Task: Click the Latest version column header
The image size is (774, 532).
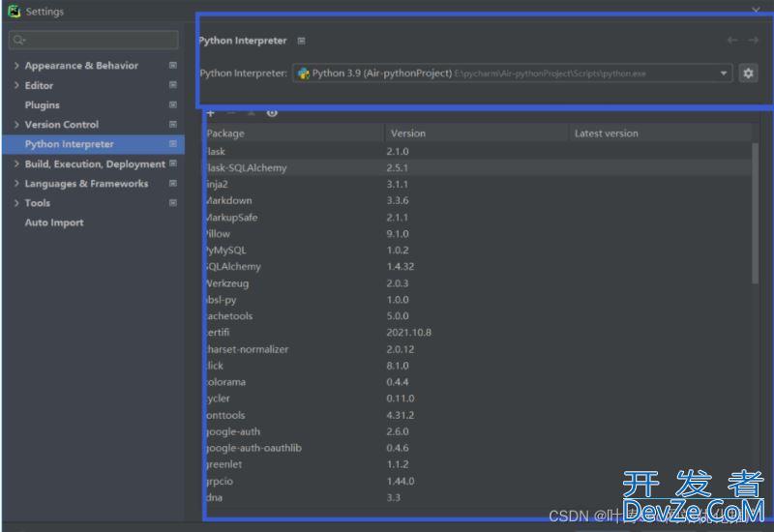Action: (661, 133)
